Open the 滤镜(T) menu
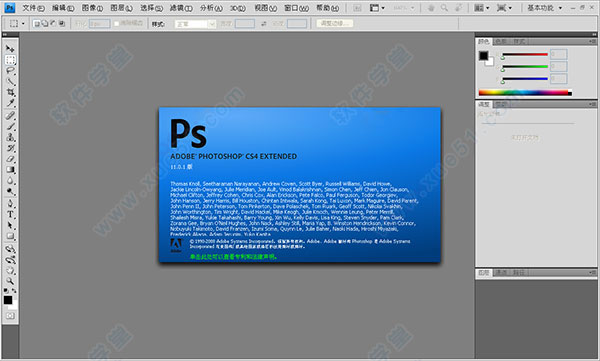Viewport: 600px width, 361px height. pyautogui.click(x=181, y=8)
